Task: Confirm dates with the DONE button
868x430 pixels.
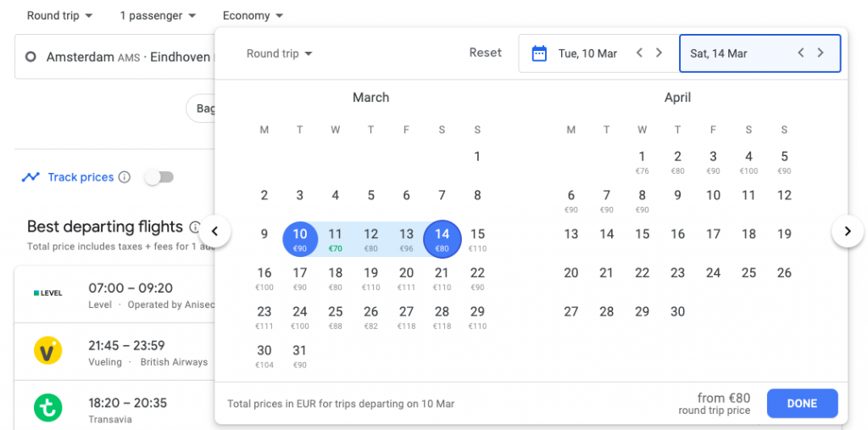Action: pyautogui.click(x=802, y=404)
